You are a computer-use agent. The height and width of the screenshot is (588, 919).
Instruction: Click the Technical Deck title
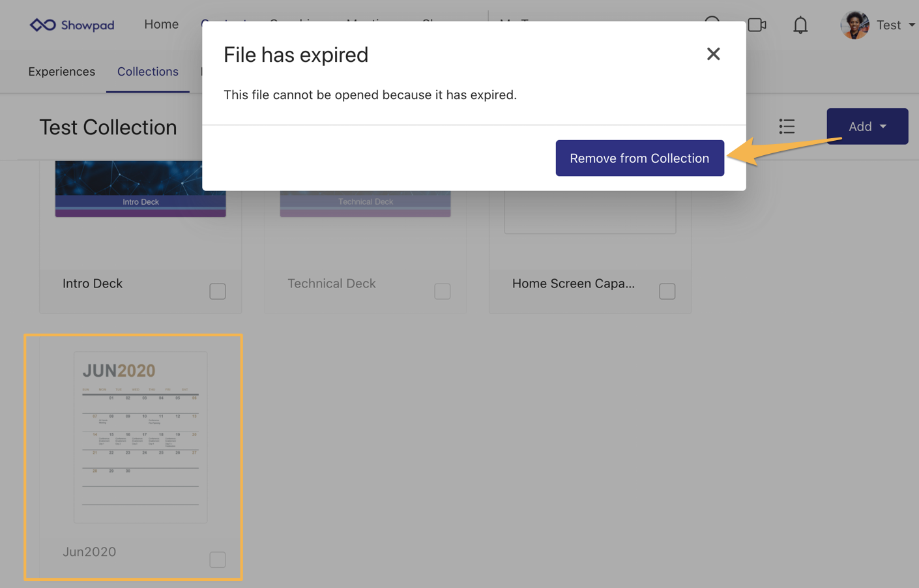[x=331, y=284]
